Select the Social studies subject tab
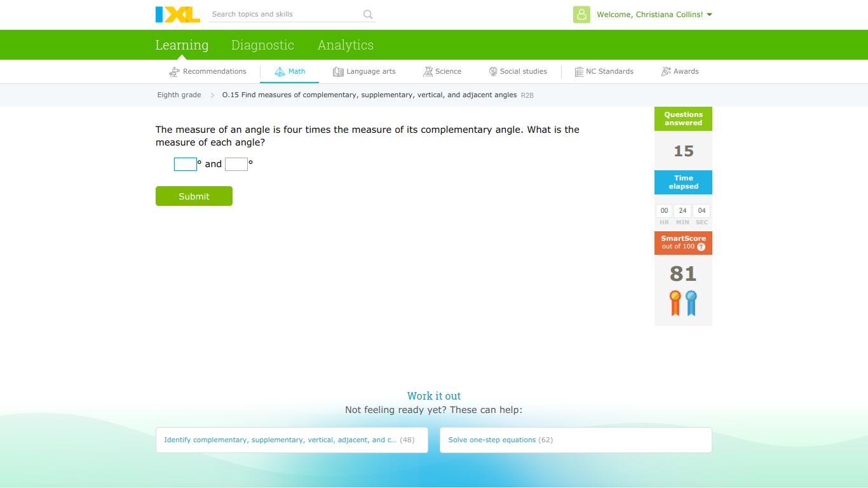This screenshot has height=488, width=868. [518, 72]
